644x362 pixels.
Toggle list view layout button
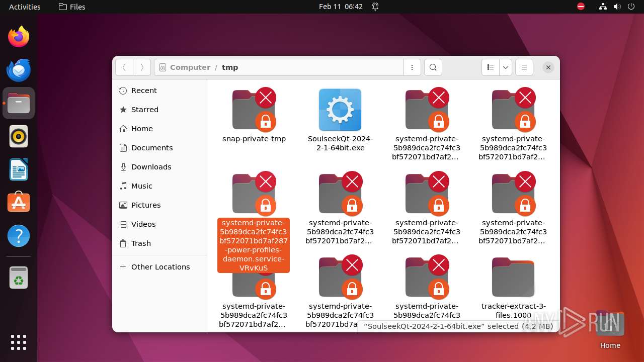point(491,67)
